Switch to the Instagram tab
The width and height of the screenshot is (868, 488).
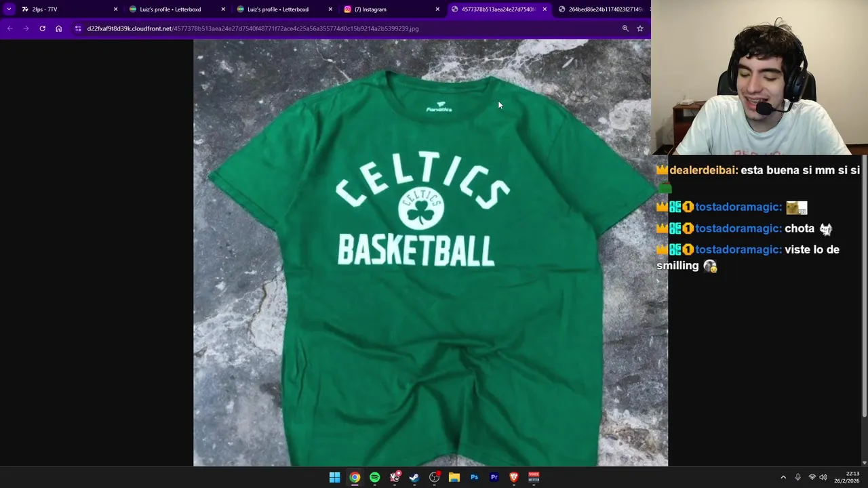391,9
